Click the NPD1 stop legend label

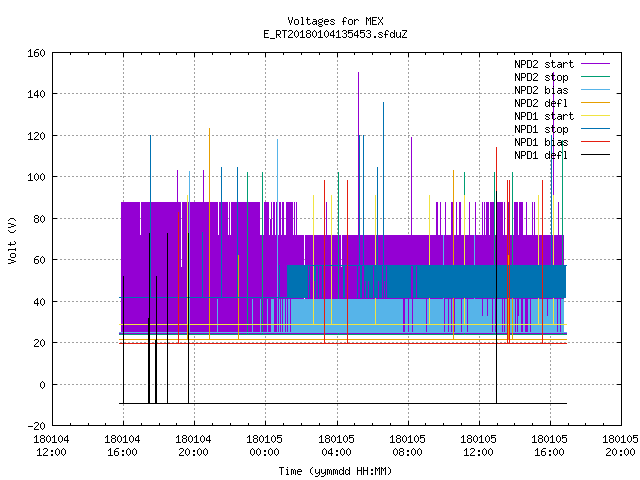pos(541,129)
